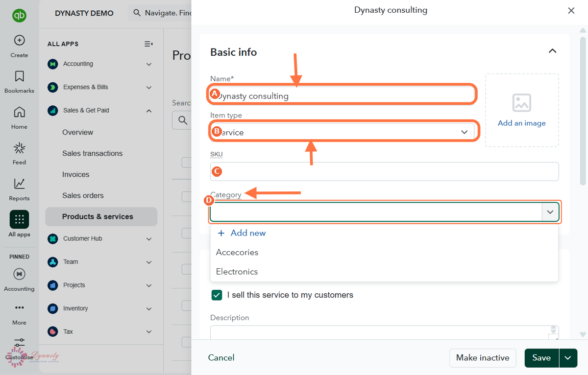
Task: Open the More ellipsis icon
Action: coord(19,308)
